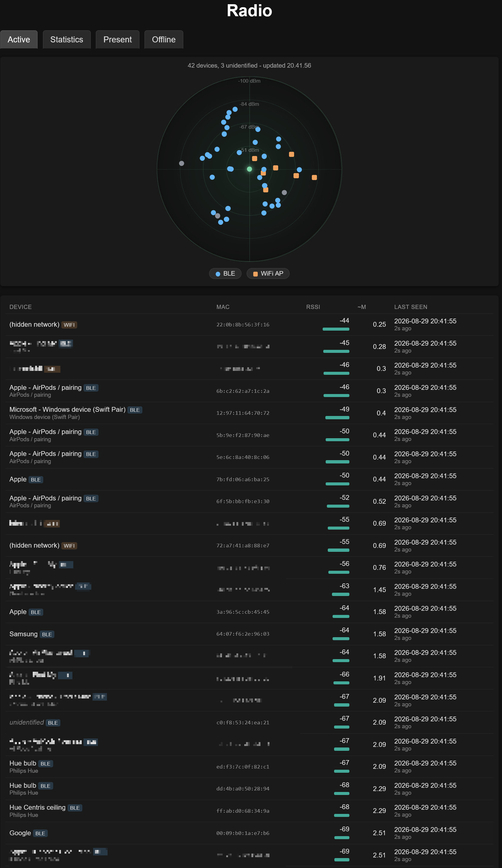Sort by the MAC column header
This screenshot has height=868, width=502.
tap(223, 307)
